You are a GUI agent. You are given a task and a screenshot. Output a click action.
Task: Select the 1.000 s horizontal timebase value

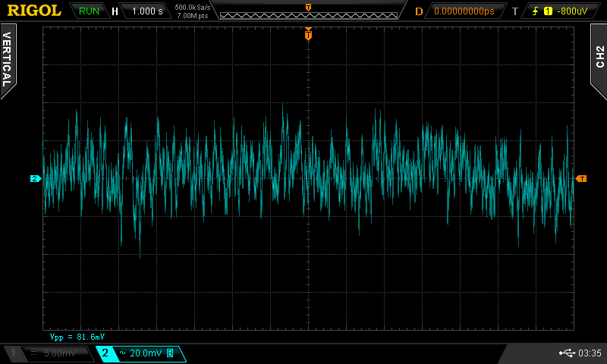tap(147, 11)
